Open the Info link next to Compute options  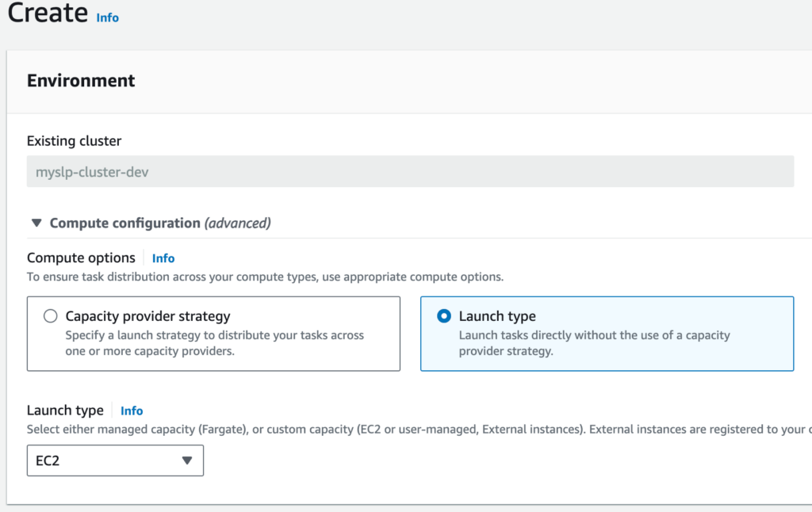tap(163, 258)
